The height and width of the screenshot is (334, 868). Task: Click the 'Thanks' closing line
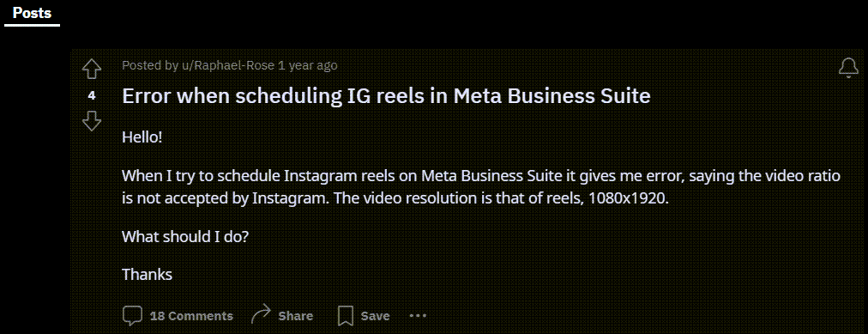(x=148, y=274)
